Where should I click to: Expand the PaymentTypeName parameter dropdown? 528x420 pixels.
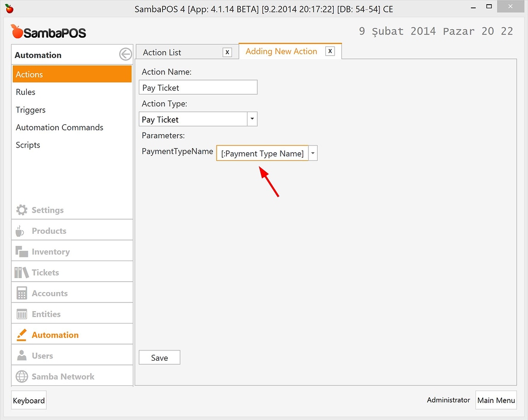(x=312, y=153)
